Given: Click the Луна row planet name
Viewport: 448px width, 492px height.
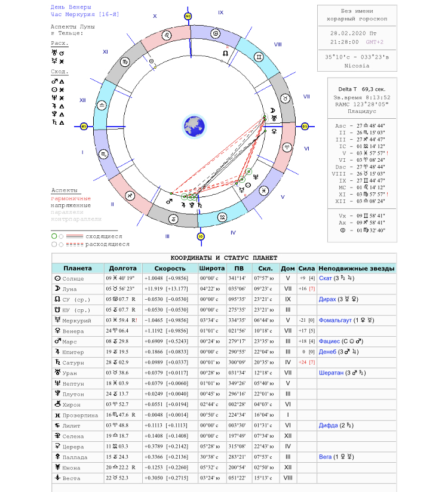Looking at the screenshot, I should (x=69, y=289).
